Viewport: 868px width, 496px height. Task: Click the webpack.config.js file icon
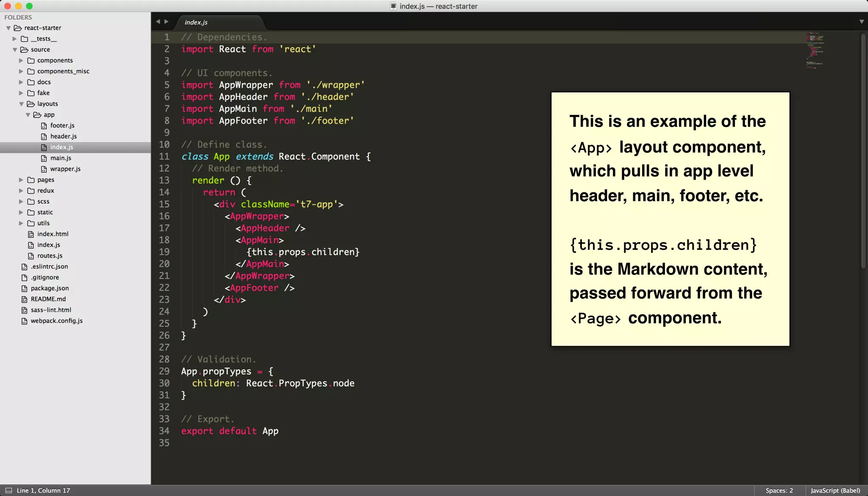(x=25, y=321)
